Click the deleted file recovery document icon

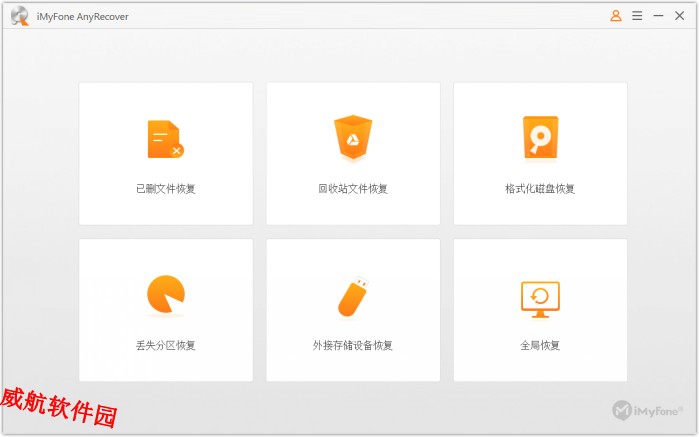165,139
